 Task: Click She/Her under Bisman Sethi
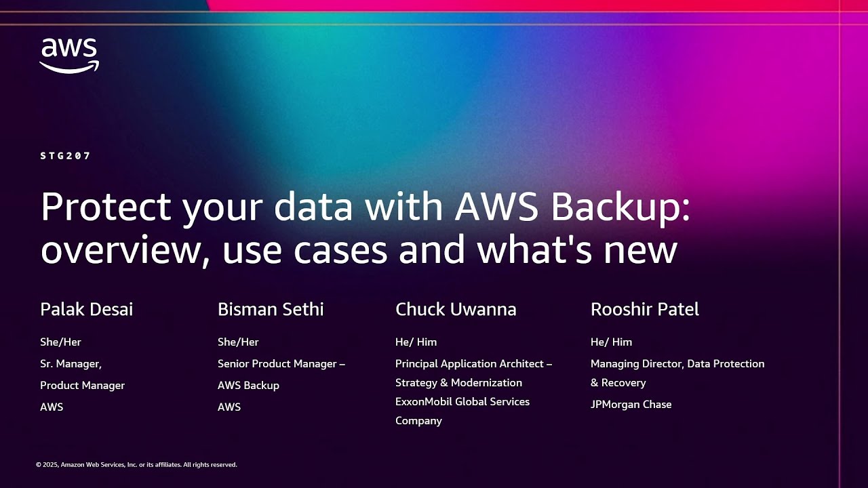(x=238, y=342)
